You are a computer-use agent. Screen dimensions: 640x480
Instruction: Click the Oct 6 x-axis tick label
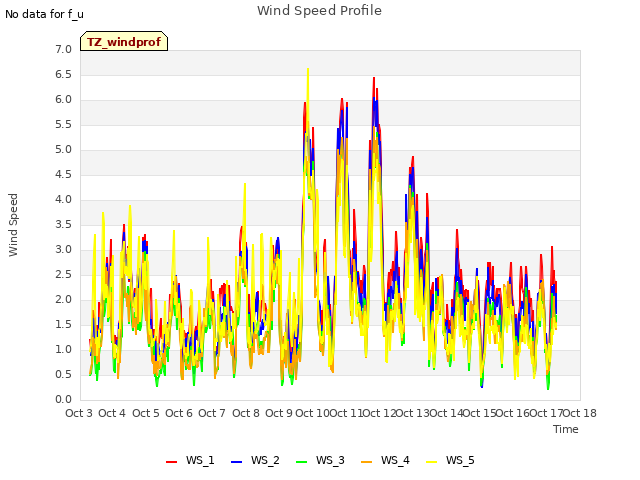179,413
